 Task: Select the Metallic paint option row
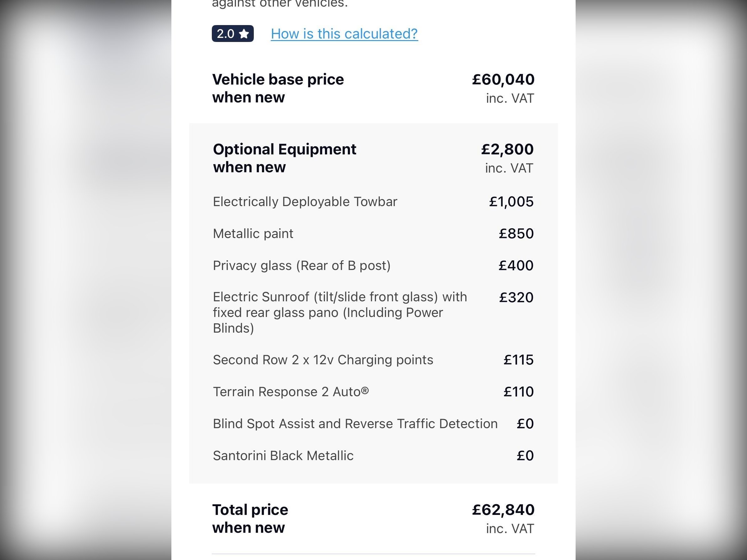[x=253, y=234]
